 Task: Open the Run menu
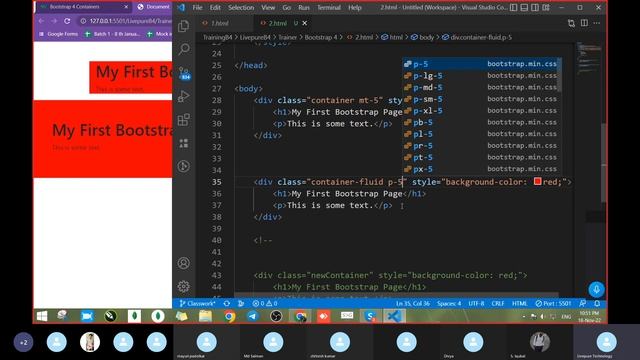click(x=304, y=7)
